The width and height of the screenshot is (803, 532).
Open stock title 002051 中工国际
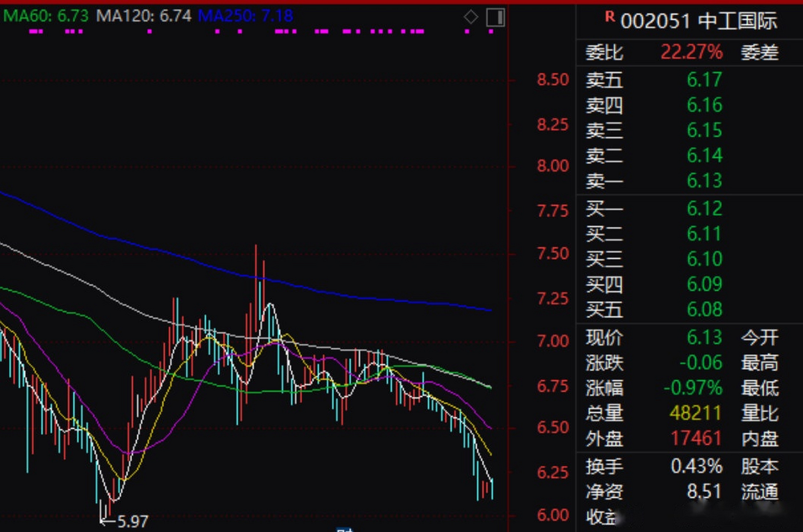tap(699, 21)
